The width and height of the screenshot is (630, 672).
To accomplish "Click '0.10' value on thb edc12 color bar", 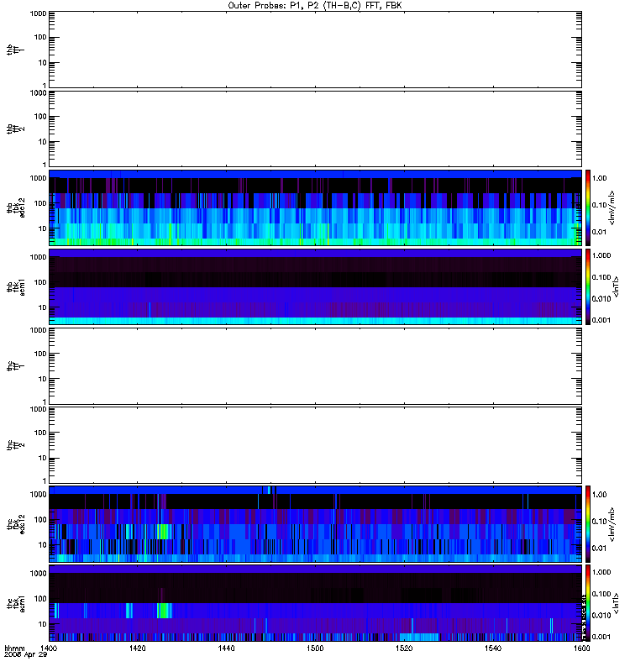I will coord(600,205).
